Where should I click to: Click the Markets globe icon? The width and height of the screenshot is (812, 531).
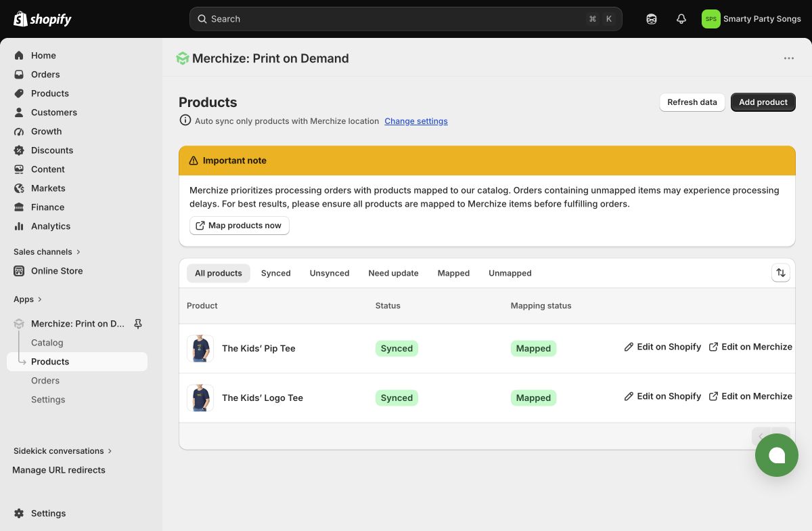coord(19,188)
